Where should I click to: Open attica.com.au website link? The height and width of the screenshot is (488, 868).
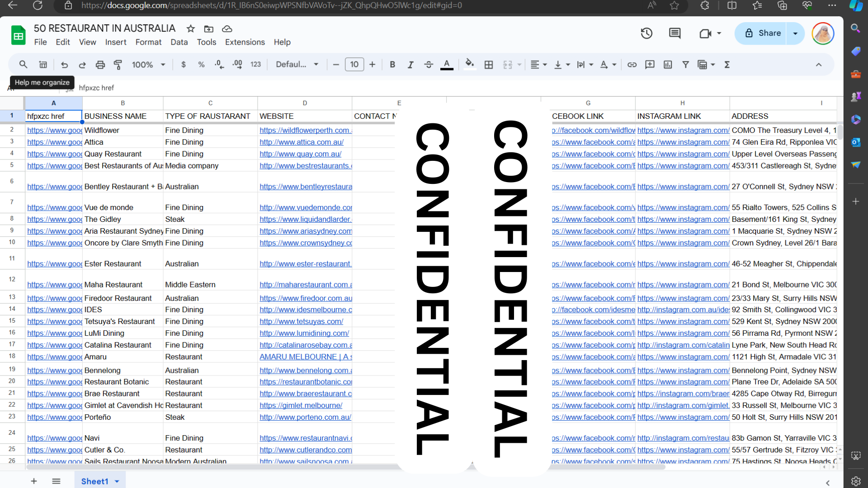coord(302,142)
